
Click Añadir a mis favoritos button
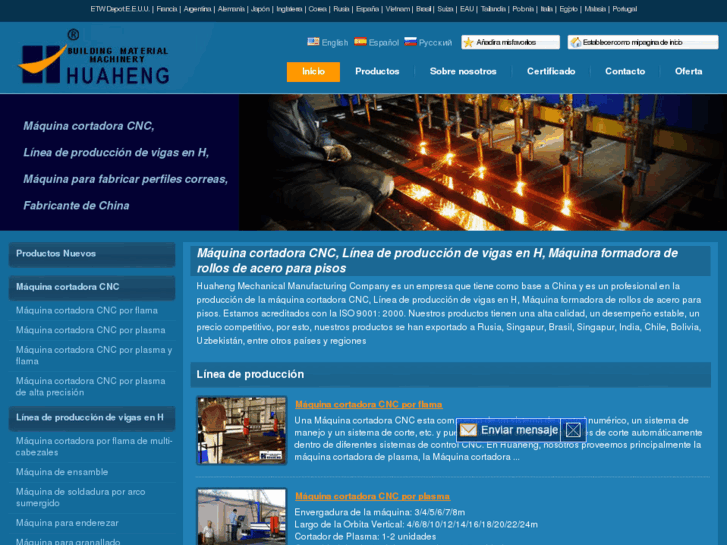tap(510, 42)
